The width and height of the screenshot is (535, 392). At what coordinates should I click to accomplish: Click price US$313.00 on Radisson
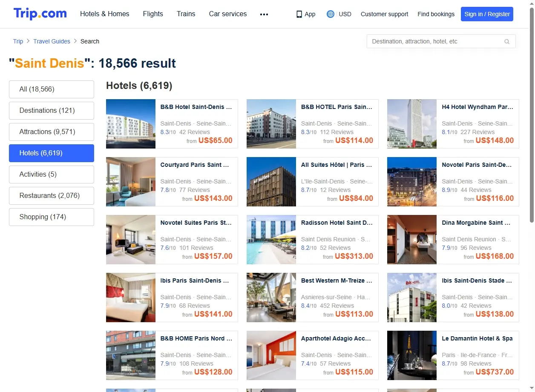pos(354,256)
